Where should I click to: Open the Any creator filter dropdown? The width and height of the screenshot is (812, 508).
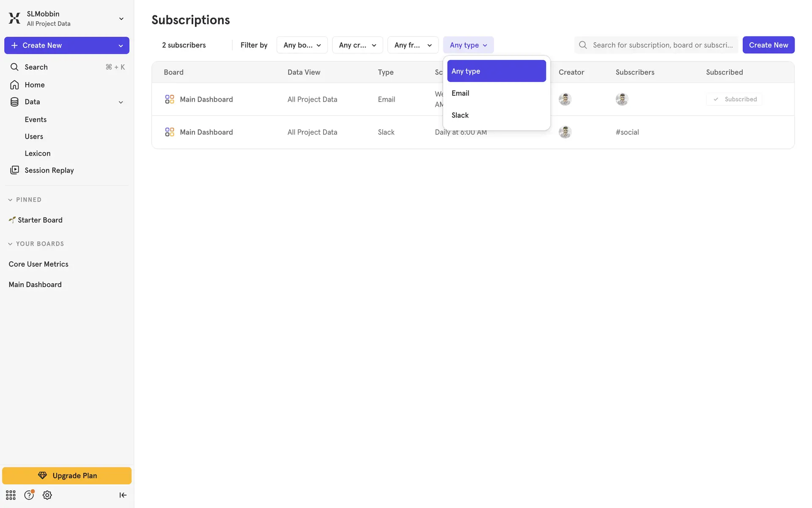pos(357,45)
